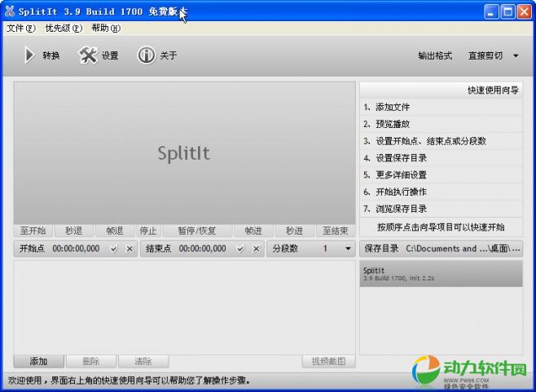Open the 关于 (about) info icon
Viewport: 536px width, 392px height.
click(x=146, y=55)
